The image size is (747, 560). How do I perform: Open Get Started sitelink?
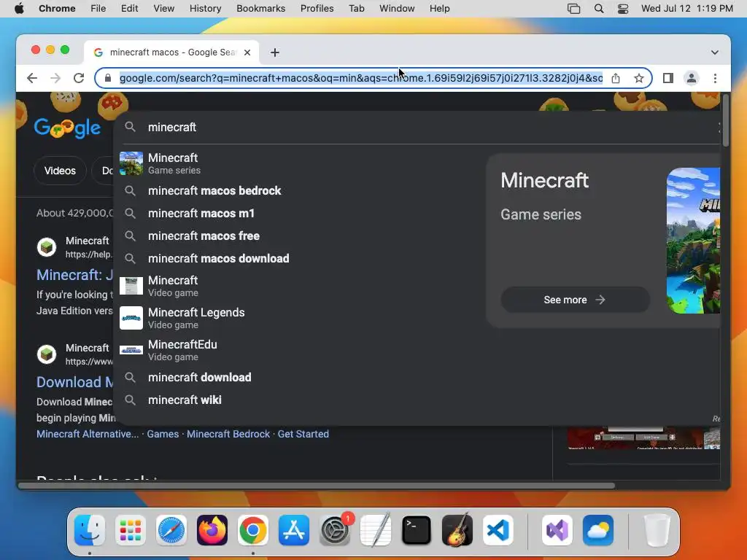303,434
